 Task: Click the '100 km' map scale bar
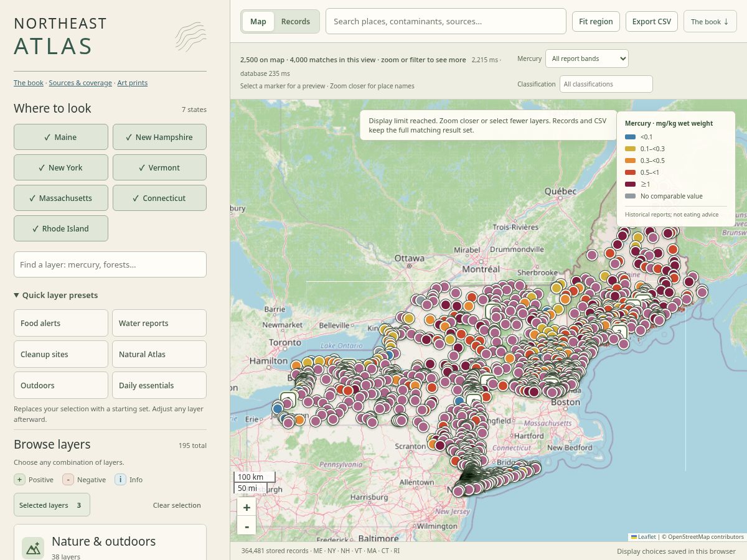tap(254, 477)
